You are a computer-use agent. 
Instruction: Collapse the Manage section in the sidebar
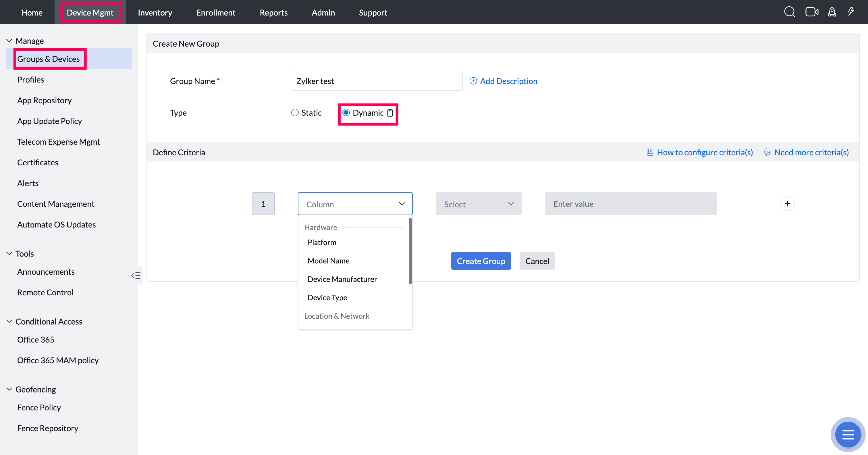point(9,40)
